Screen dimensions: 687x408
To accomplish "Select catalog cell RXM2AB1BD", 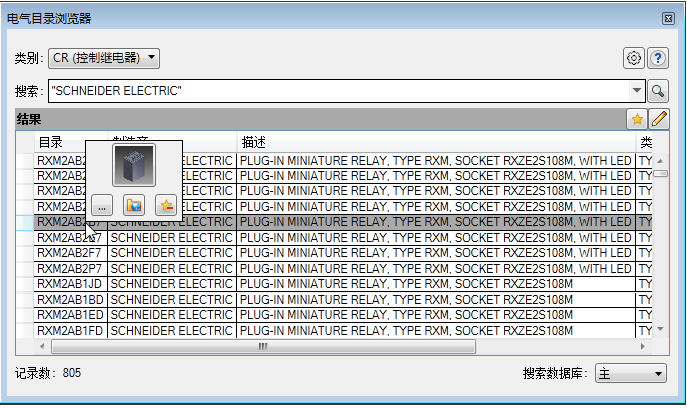I will (71, 300).
